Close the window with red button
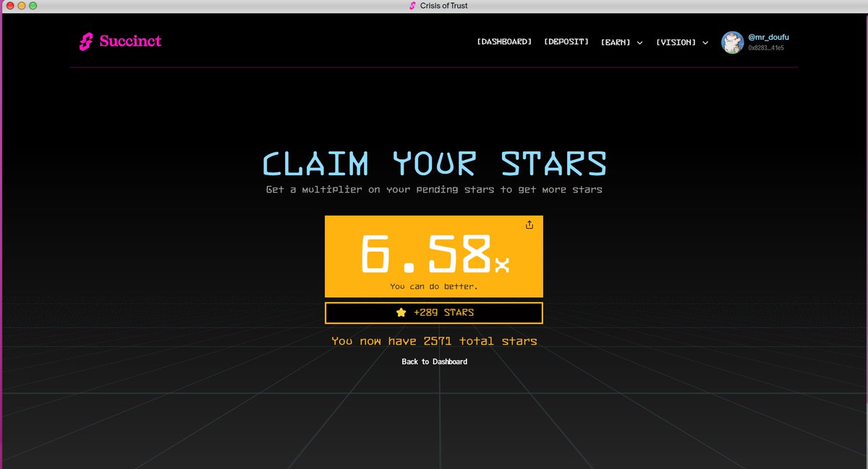The image size is (868, 469). [x=10, y=6]
